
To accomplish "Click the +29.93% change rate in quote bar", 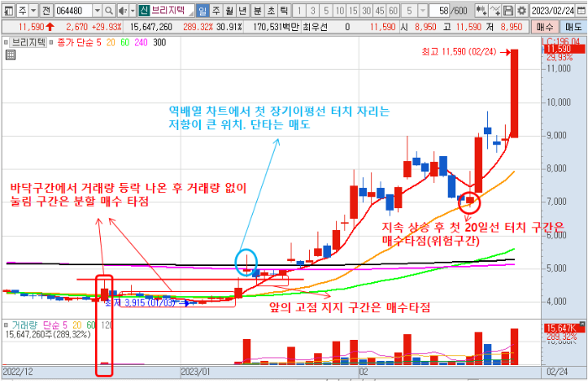I will (x=107, y=27).
